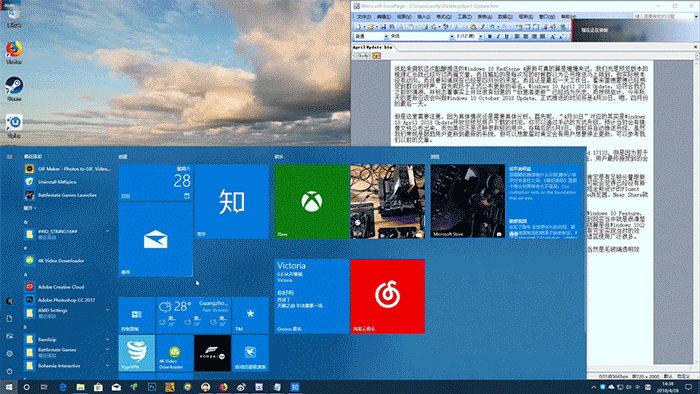The height and width of the screenshot is (394, 700).
Task: Open the View menu in FrontPage
Action: tap(404, 17)
